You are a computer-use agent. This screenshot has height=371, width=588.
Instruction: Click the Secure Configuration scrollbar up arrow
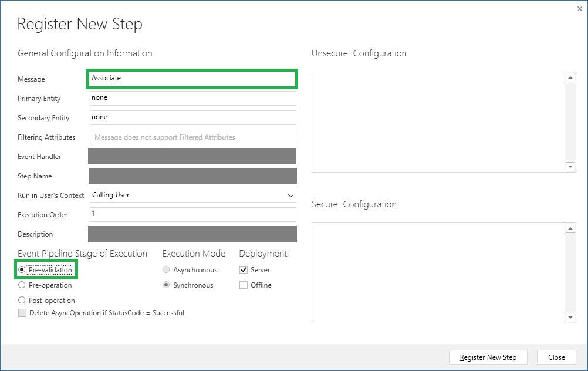click(570, 228)
